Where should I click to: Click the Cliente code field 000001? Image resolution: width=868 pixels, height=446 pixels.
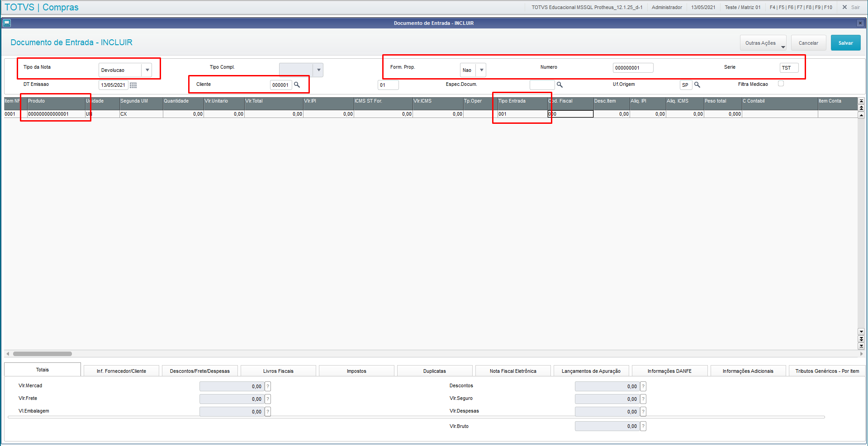281,85
